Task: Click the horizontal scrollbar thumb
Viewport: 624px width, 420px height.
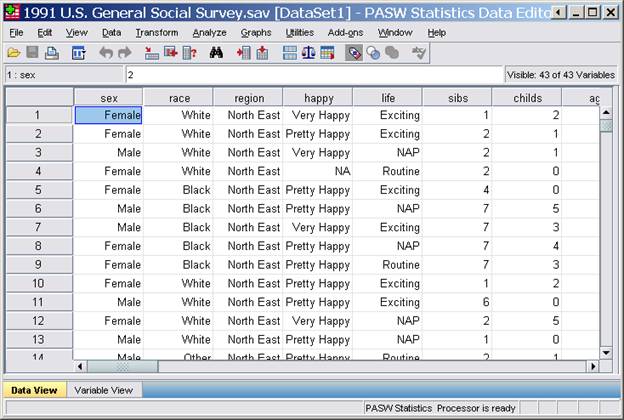Action: pyautogui.click(x=122, y=366)
